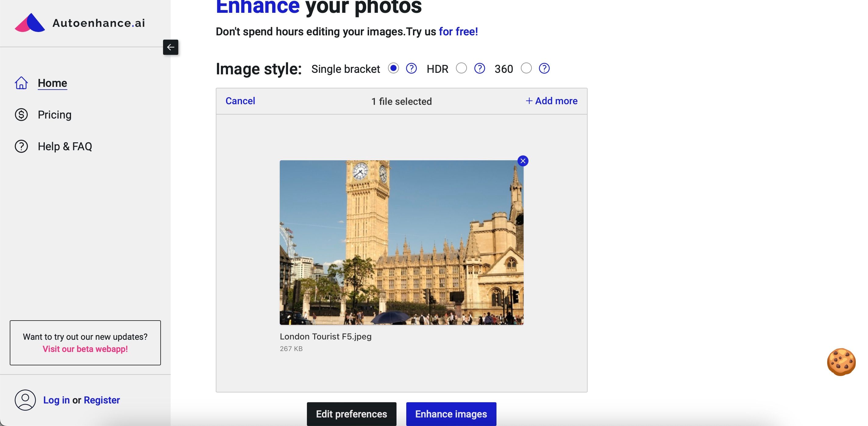Collapse the sidebar with the arrow button
Image resolution: width=868 pixels, height=426 pixels.
point(170,47)
